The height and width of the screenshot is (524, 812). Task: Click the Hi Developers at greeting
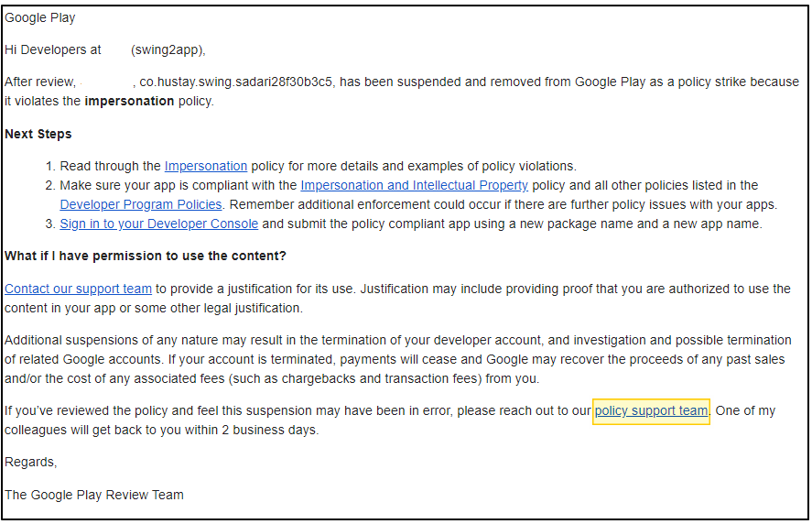[53, 49]
